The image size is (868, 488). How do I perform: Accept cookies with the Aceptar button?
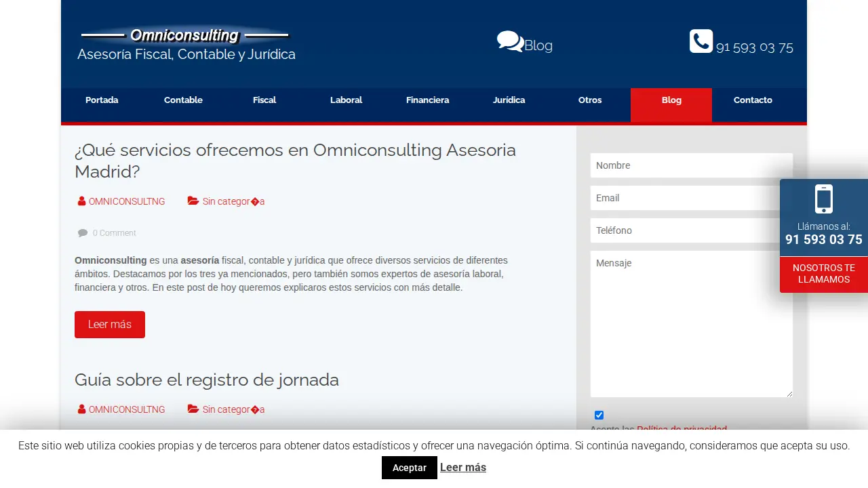[x=410, y=468]
